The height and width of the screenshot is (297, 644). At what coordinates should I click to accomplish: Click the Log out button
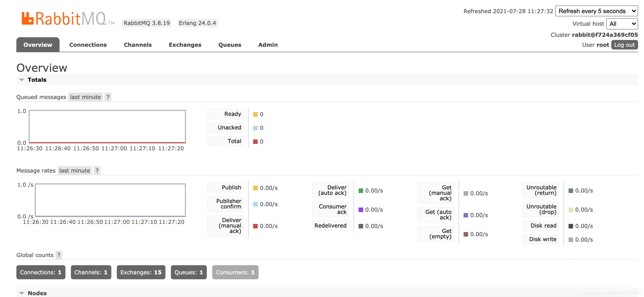(x=624, y=45)
